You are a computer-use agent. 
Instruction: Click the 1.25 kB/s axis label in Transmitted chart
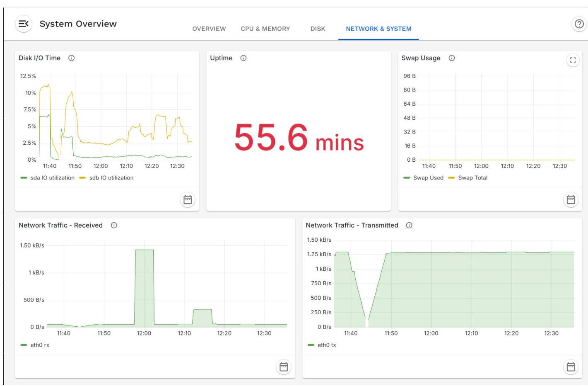tap(319, 254)
